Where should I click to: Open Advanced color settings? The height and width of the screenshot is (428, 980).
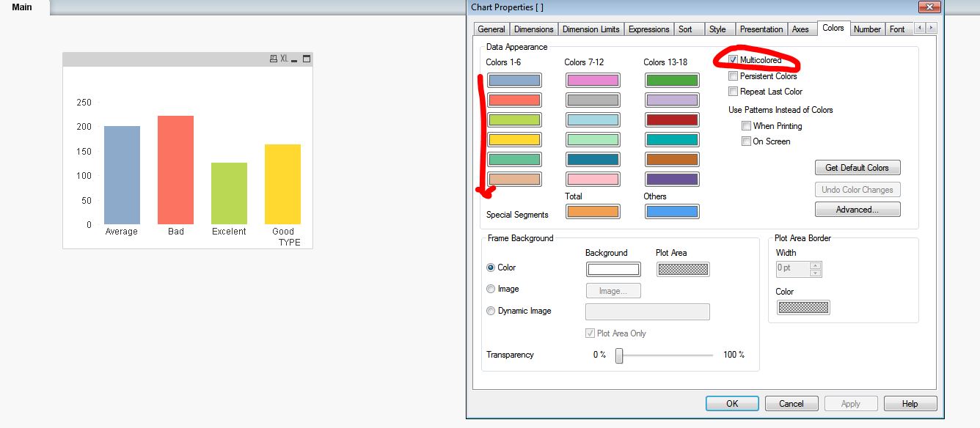(857, 210)
